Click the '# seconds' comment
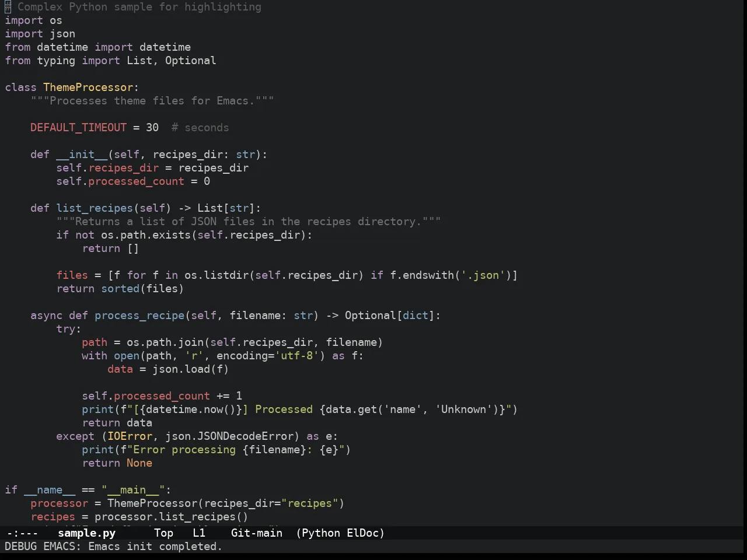 [200, 128]
